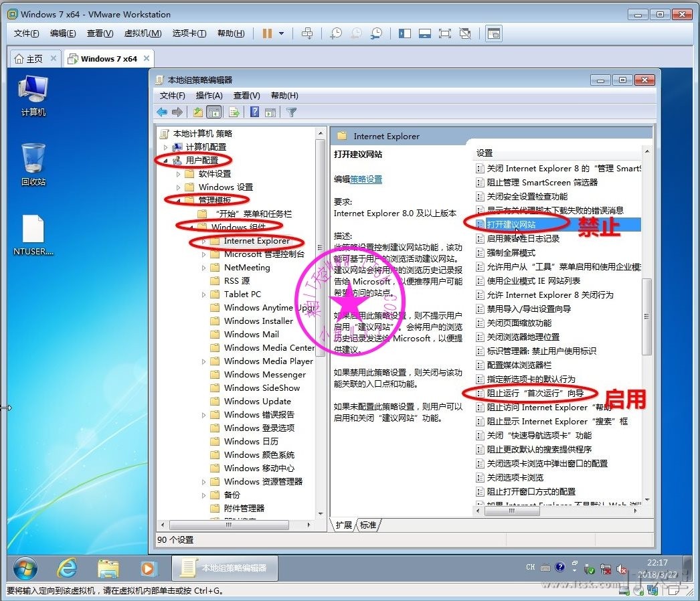Open the VMware pause button dropdown arrow
This screenshot has width=700, height=601.
coord(282,33)
